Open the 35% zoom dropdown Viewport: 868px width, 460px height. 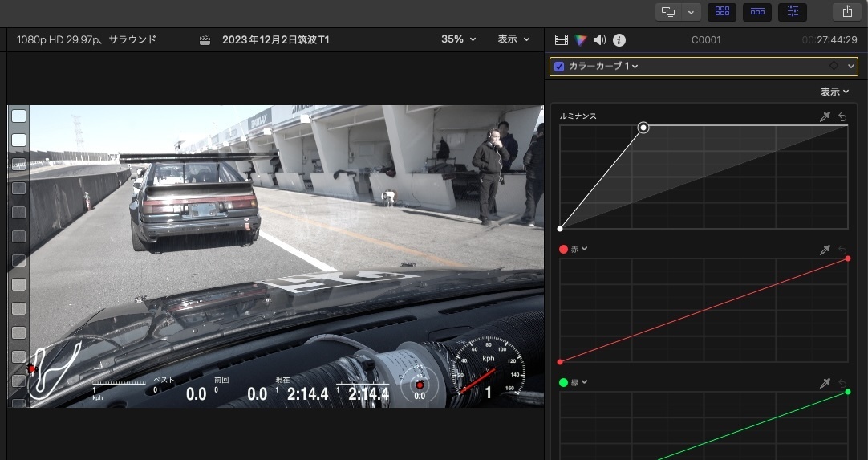tap(458, 39)
